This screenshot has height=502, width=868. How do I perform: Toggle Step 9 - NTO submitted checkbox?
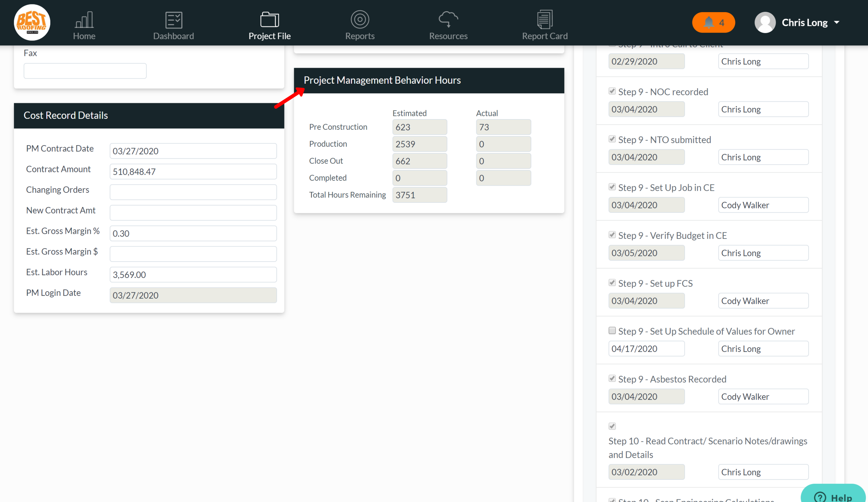[x=612, y=139]
